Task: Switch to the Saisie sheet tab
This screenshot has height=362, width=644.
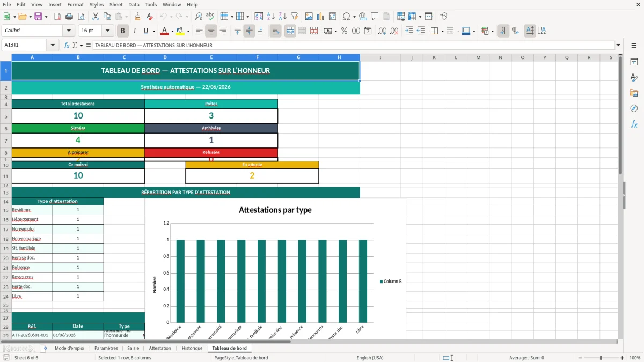Action: tap(133, 348)
